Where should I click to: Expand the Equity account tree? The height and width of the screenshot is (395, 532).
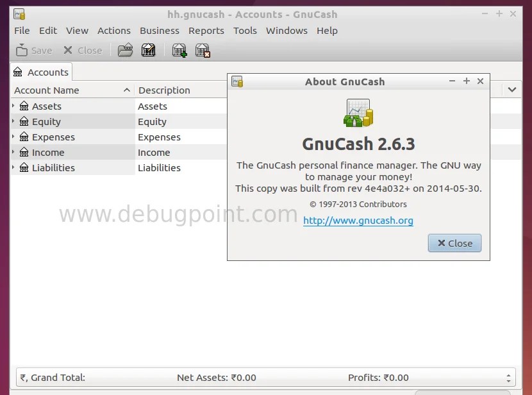tap(13, 121)
